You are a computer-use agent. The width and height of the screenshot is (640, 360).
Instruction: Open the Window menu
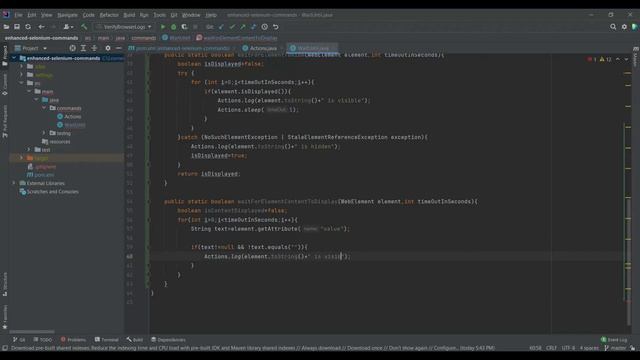coord(191,15)
